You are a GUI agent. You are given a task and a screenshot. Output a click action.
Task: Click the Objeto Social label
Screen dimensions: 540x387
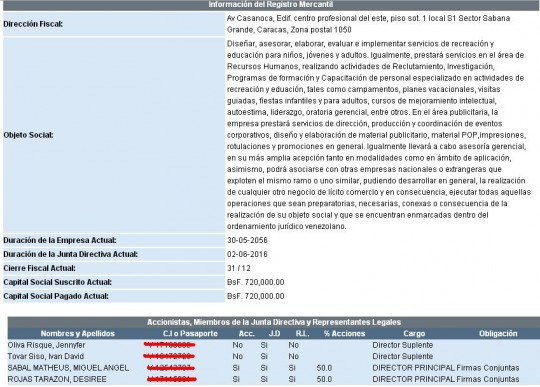tap(28, 135)
